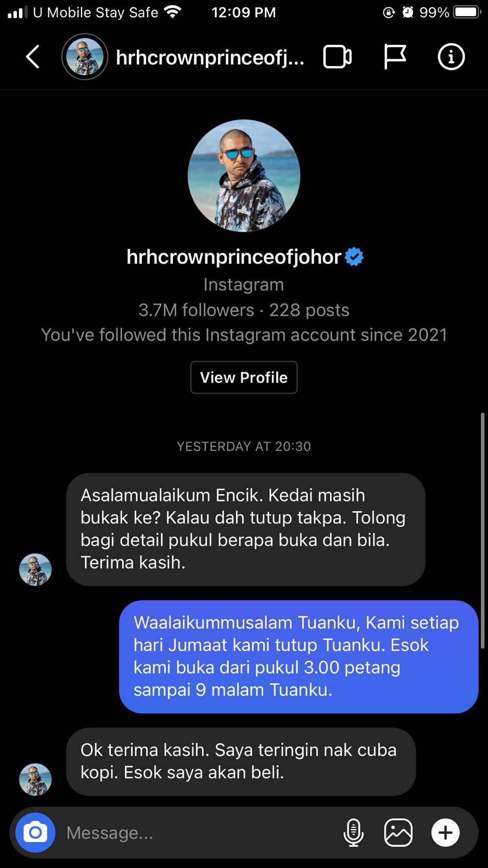488x868 pixels.
Task: Open conversation info details
Action: coord(451,57)
